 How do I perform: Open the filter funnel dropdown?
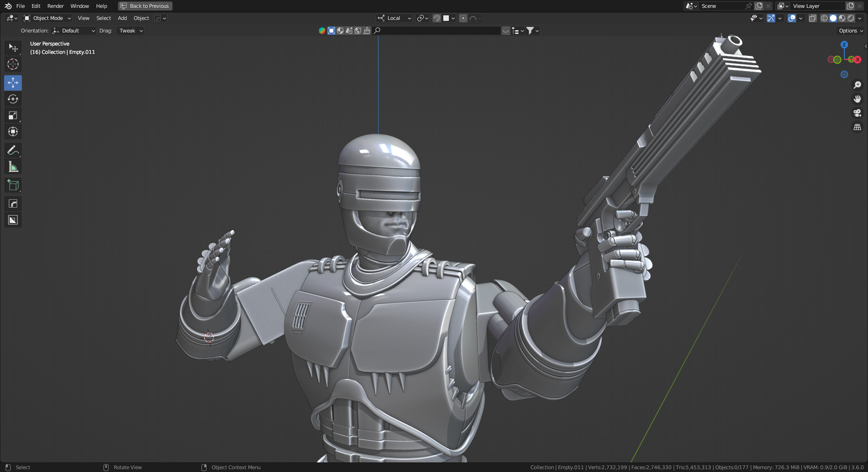coord(532,31)
